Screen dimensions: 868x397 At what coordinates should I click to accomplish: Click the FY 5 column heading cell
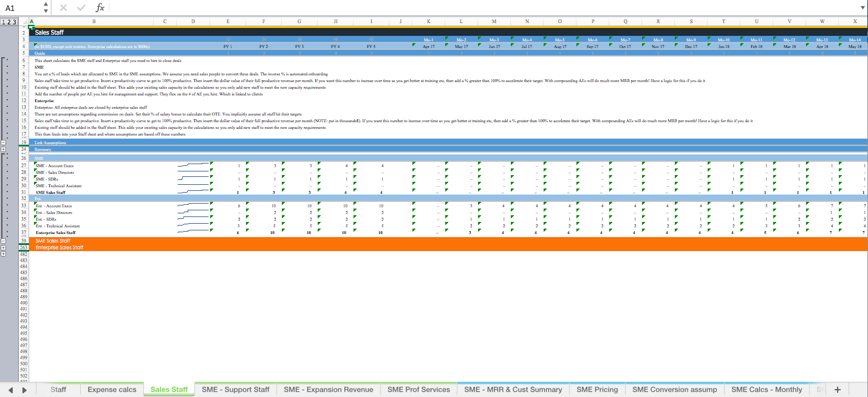coord(371,46)
